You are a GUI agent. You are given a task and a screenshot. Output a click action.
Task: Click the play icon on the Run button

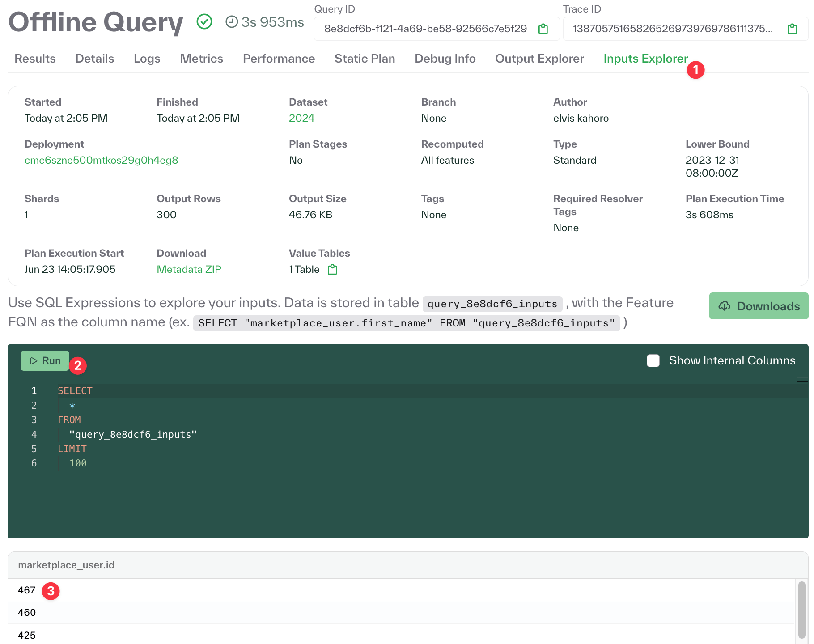tap(33, 360)
